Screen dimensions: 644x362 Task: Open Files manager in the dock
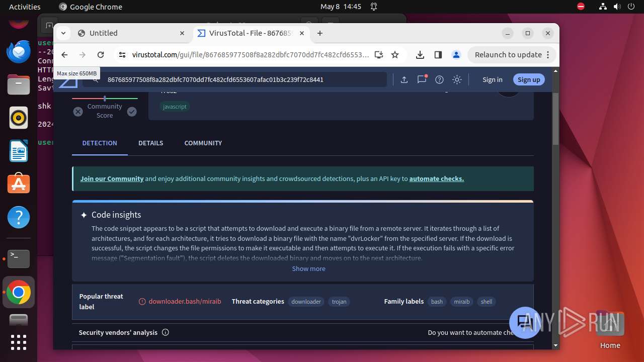pyautogui.click(x=19, y=84)
